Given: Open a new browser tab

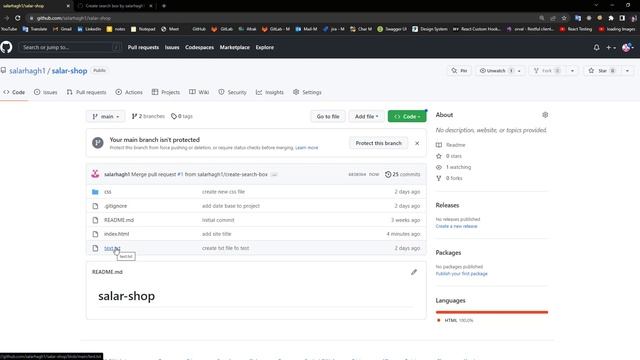Looking at the screenshot, I should click(164, 6).
